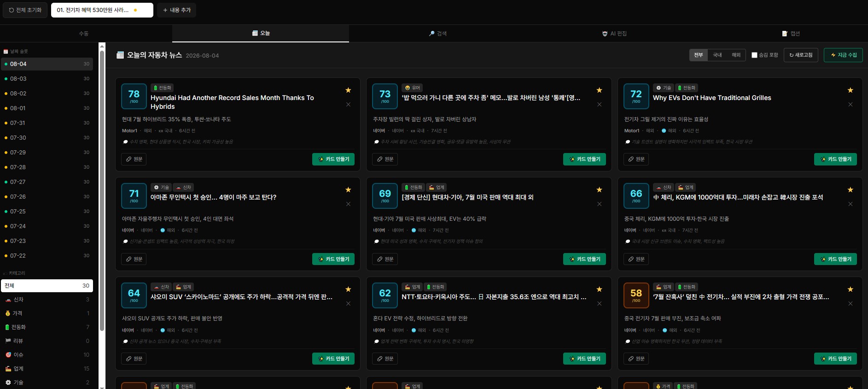Star the [경제 단신] 현대차·기아 article
The image size is (868, 389).
pyautogui.click(x=599, y=190)
